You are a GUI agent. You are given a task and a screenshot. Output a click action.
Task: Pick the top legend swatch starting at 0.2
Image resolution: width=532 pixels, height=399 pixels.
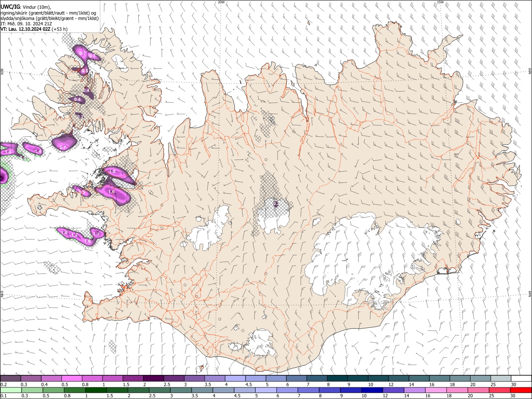click(10, 378)
